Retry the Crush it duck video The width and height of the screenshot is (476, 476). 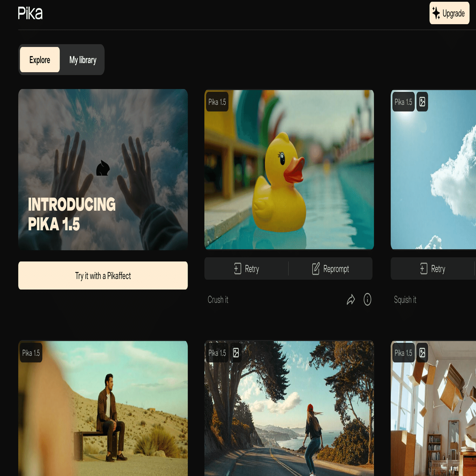tap(247, 269)
